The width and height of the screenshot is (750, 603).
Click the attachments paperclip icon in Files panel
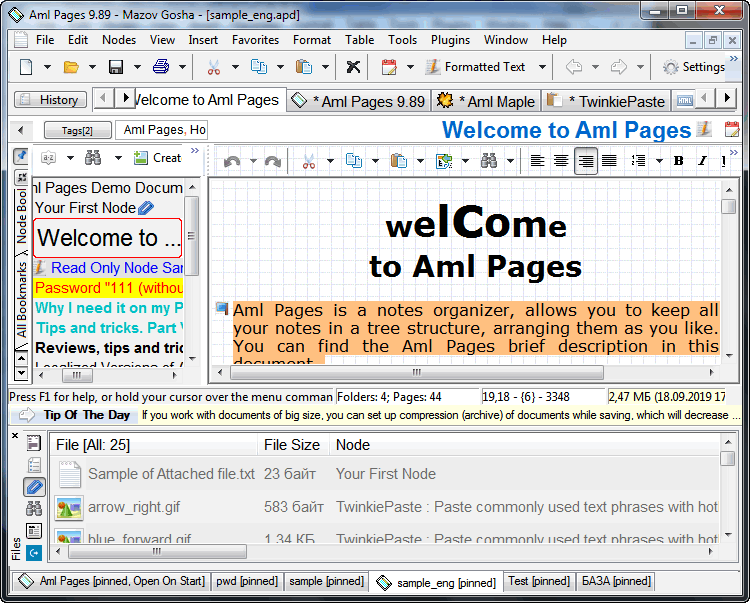point(34,487)
